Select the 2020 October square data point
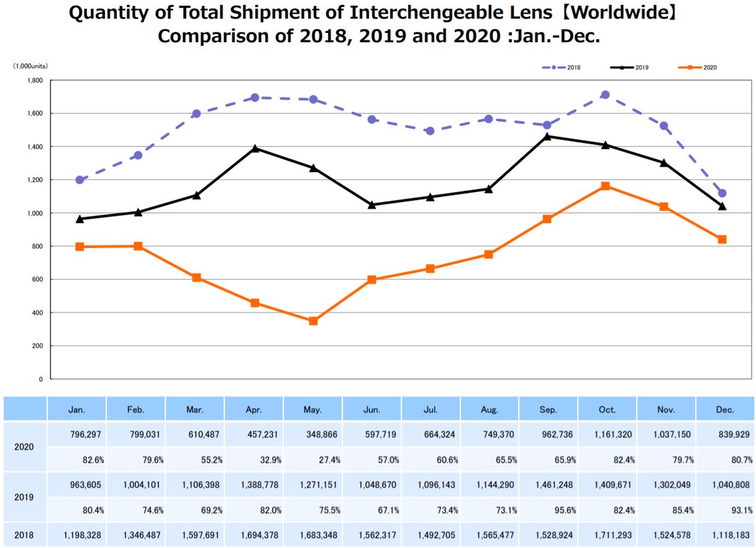The height and width of the screenshot is (548, 756). pos(605,186)
